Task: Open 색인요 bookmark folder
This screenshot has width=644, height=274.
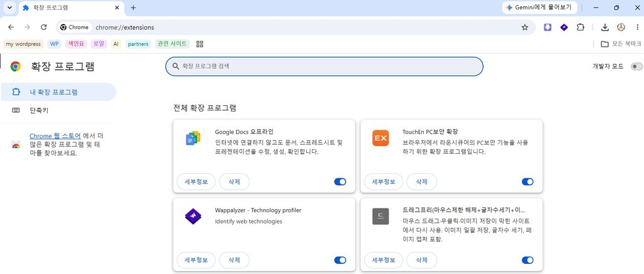Action: coord(76,44)
